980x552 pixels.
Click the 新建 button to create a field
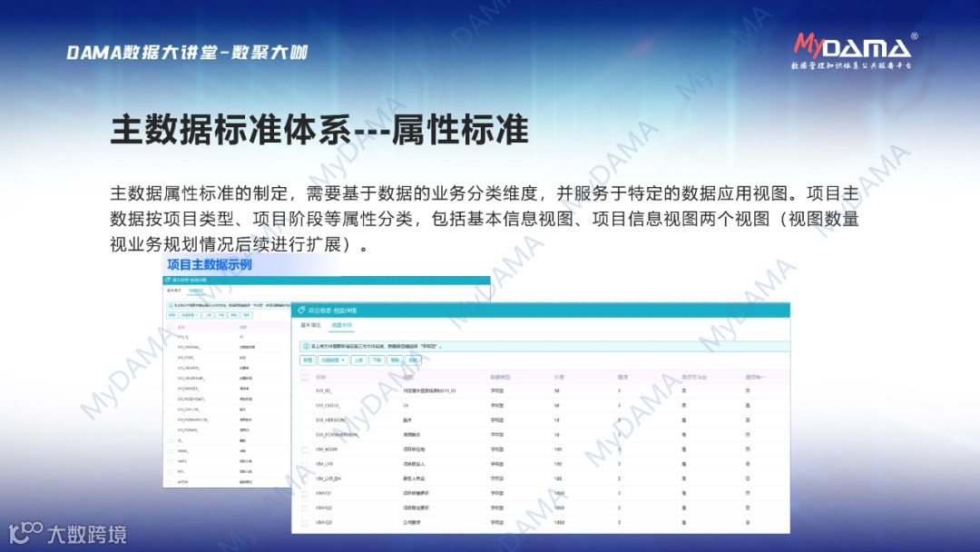[306, 361]
